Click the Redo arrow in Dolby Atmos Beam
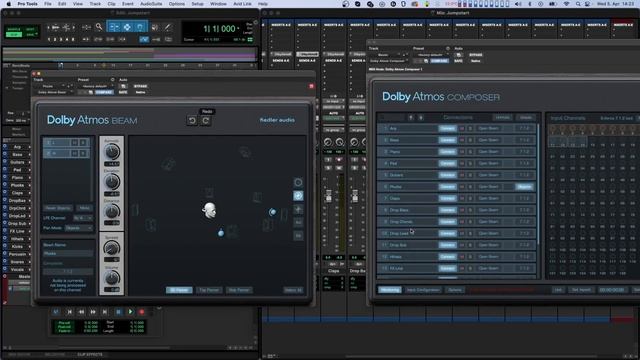640x360 pixels. (x=206, y=120)
